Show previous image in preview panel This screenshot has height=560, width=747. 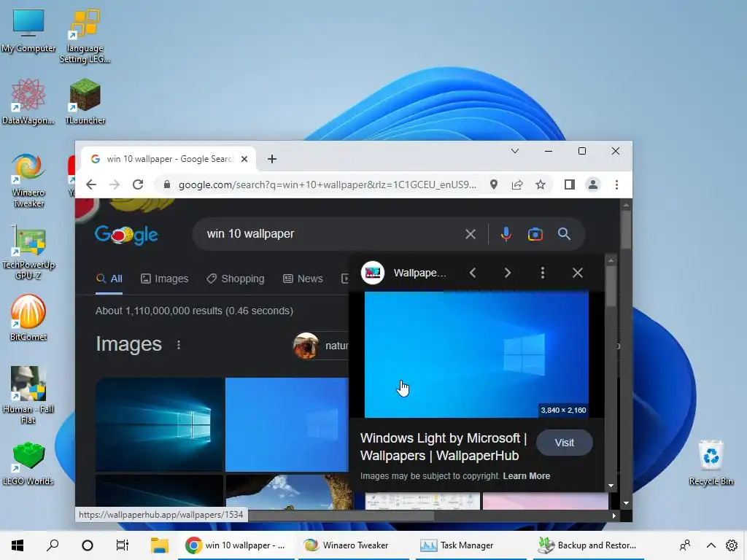coord(473,273)
